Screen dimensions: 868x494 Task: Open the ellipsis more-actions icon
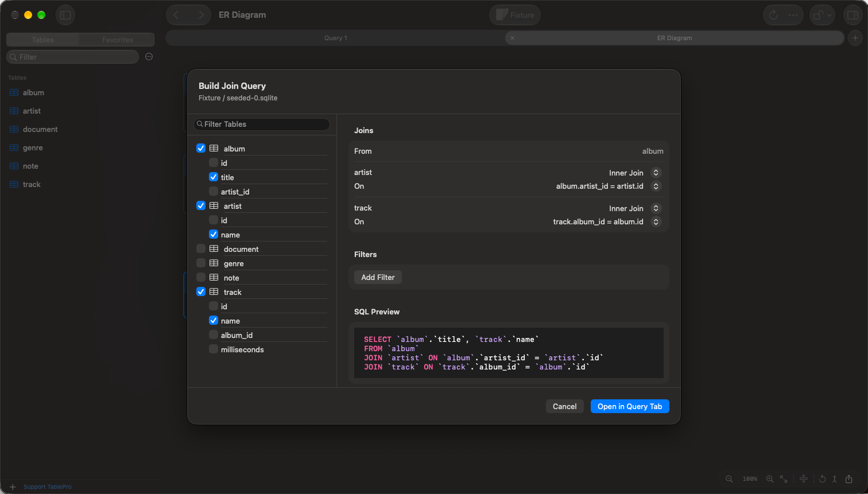793,15
